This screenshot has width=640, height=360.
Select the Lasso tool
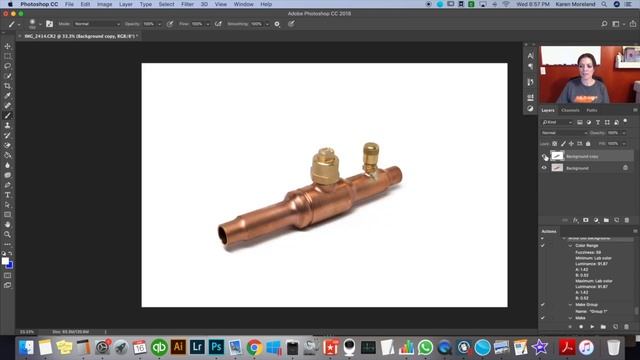(7, 66)
